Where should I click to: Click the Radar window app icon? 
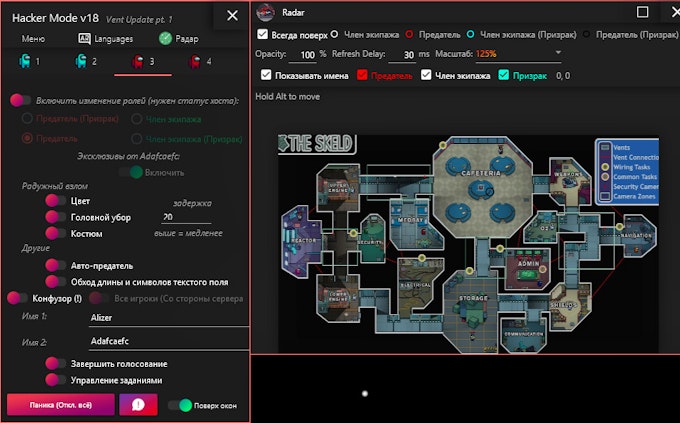pyautogui.click(x=265, y=13)
